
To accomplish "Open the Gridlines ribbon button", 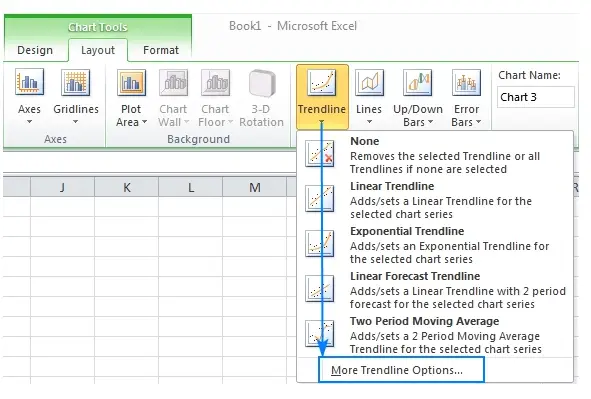I will point(76,96).
